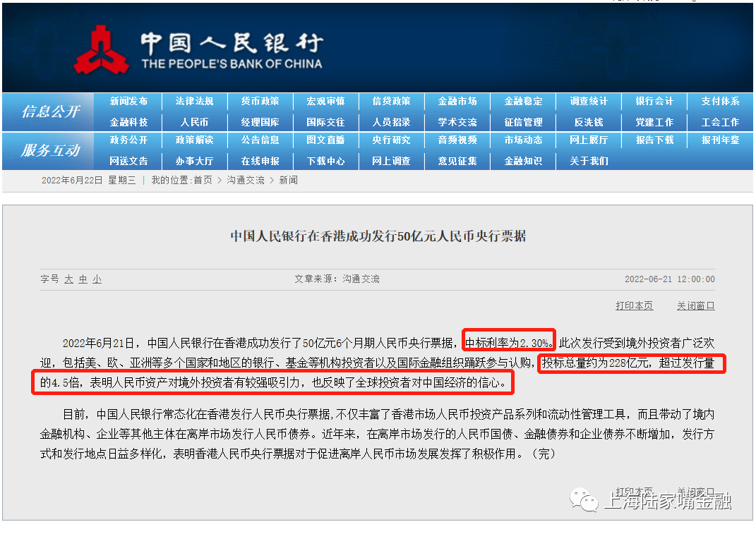The width and height of the screenshot is (756, 534).
Task: Open 公告信息 menu item
Action: pyautogui.click(x=260, y=140)
